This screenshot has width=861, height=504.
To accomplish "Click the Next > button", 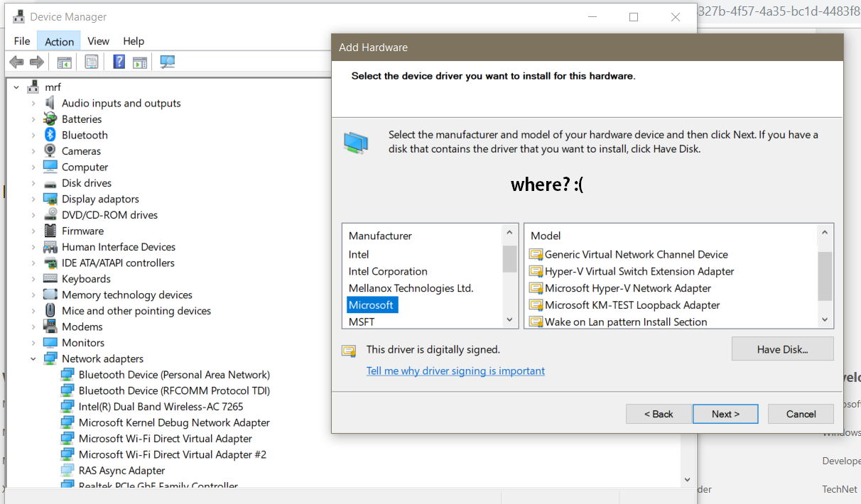I will coord(725,414).
